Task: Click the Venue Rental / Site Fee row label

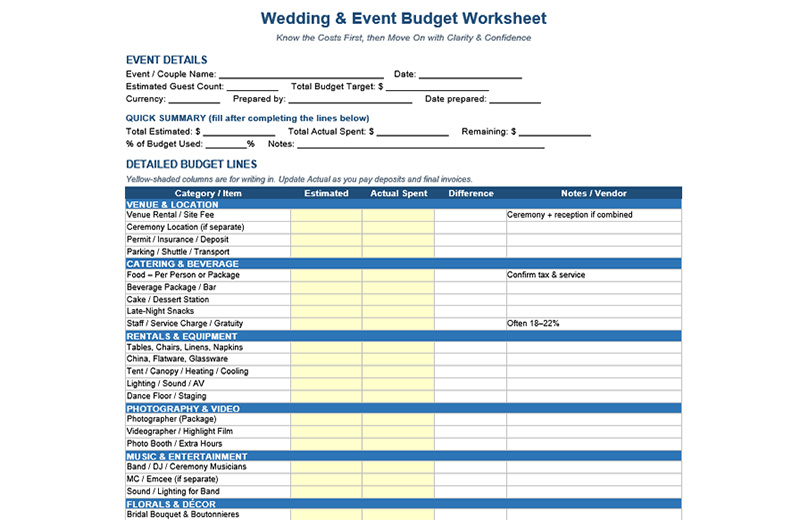Action: tap(170, 215)
